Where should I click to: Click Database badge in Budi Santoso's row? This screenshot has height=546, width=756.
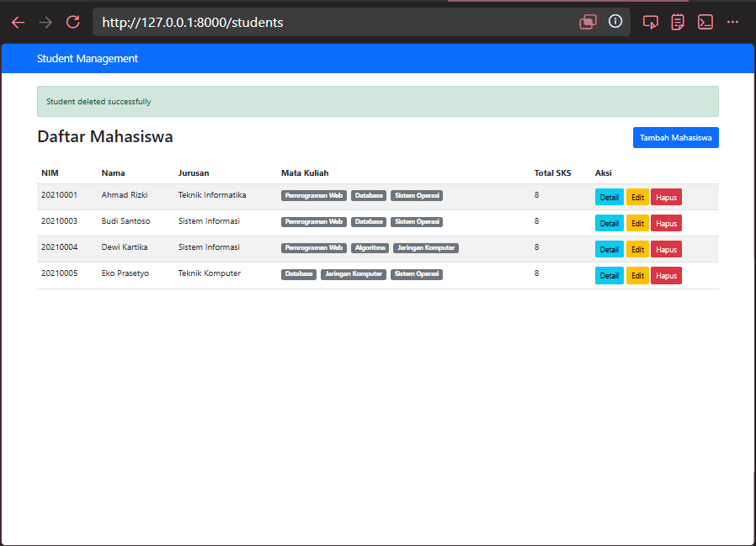pyautogui.click(x=369, y=221)
